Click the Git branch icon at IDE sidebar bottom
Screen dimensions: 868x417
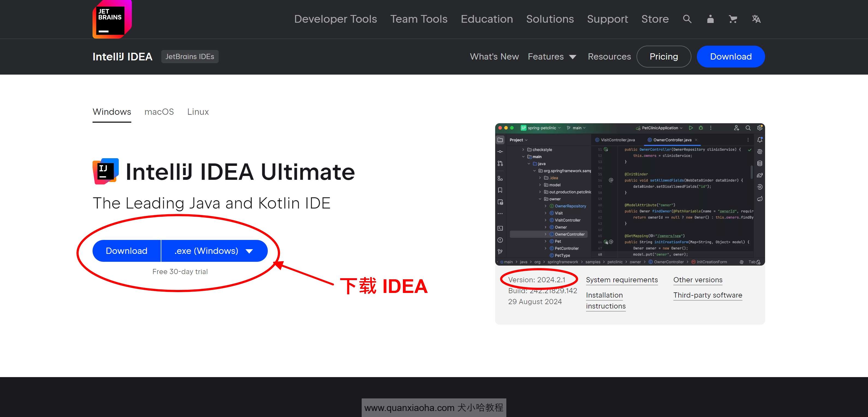pos(500,252)
